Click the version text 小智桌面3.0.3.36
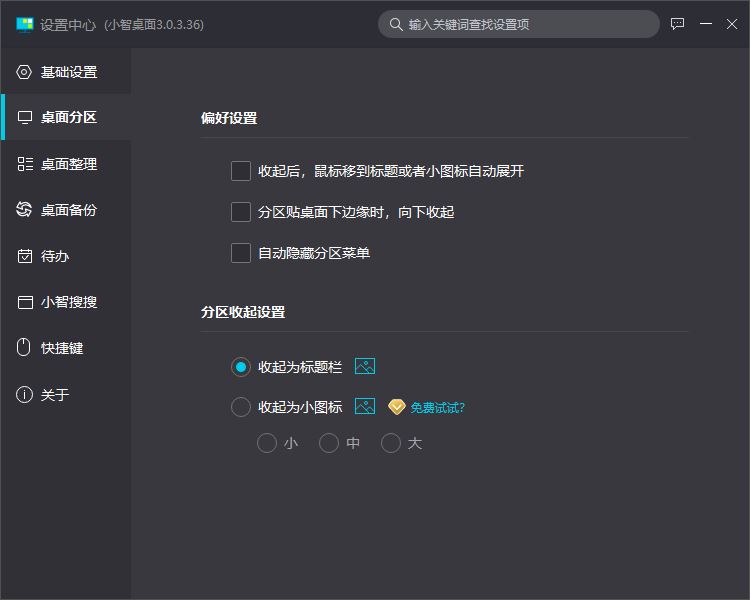Viewport: 750px width, 600px height. tap(154, 25)
